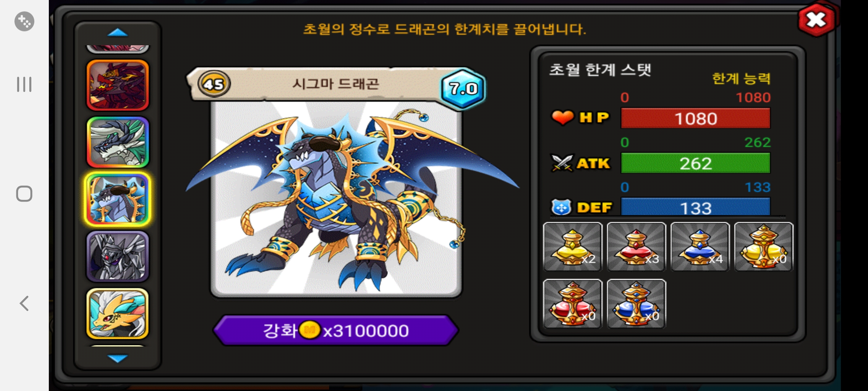Tap the 7.0 blue hexagon grade badge
868x391 pixels.
click(x=463, y=89)
